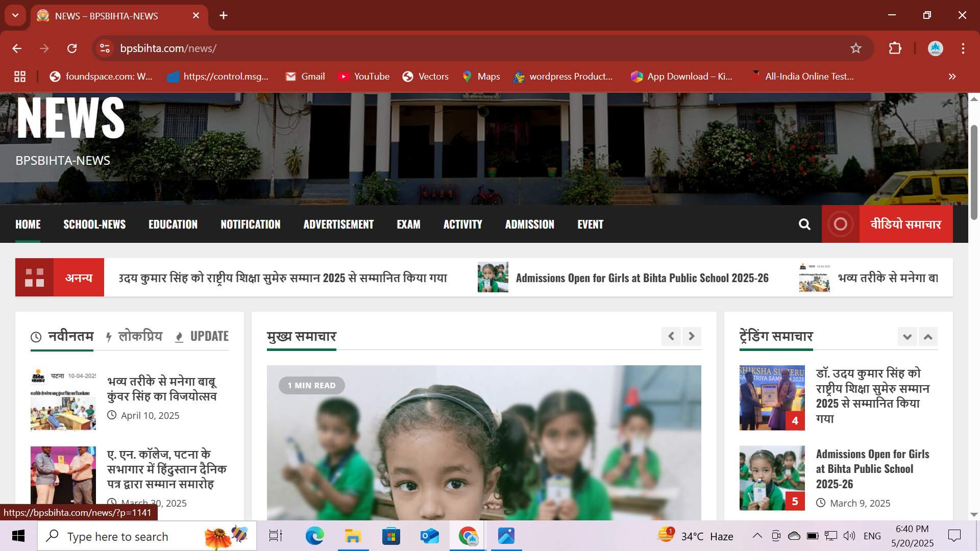This screenshot has width=980, height=551.
Task: Select NOTIFICATION in the navigation bar
Action: tap(250, 224)
